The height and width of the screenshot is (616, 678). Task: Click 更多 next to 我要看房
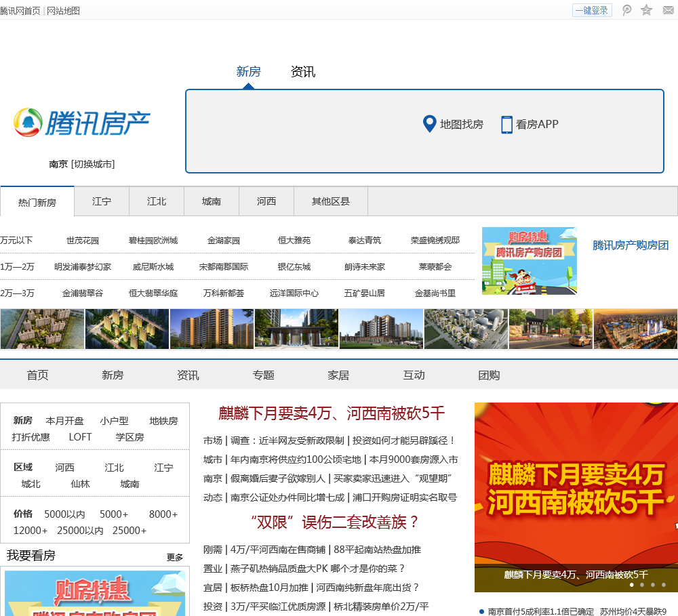click(x=175, y=557)
